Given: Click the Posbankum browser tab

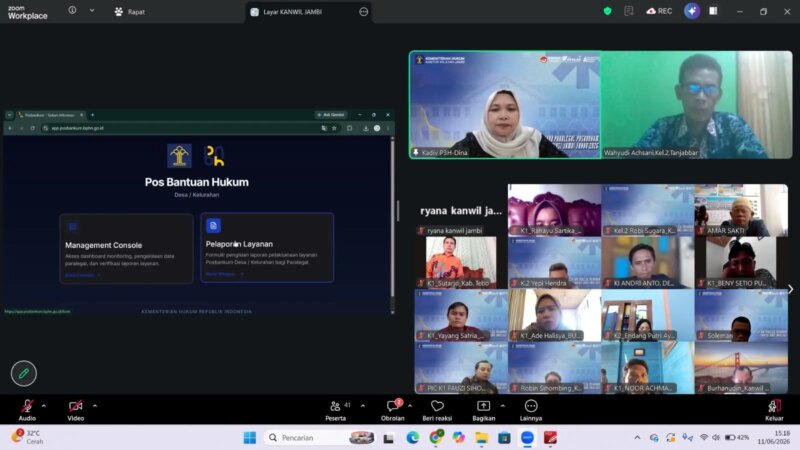Looking at the screenshot, I should click(51, 115).
